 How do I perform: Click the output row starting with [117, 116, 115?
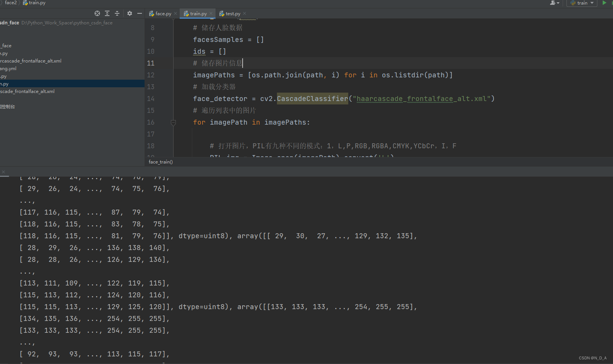(x=94, y=212)
